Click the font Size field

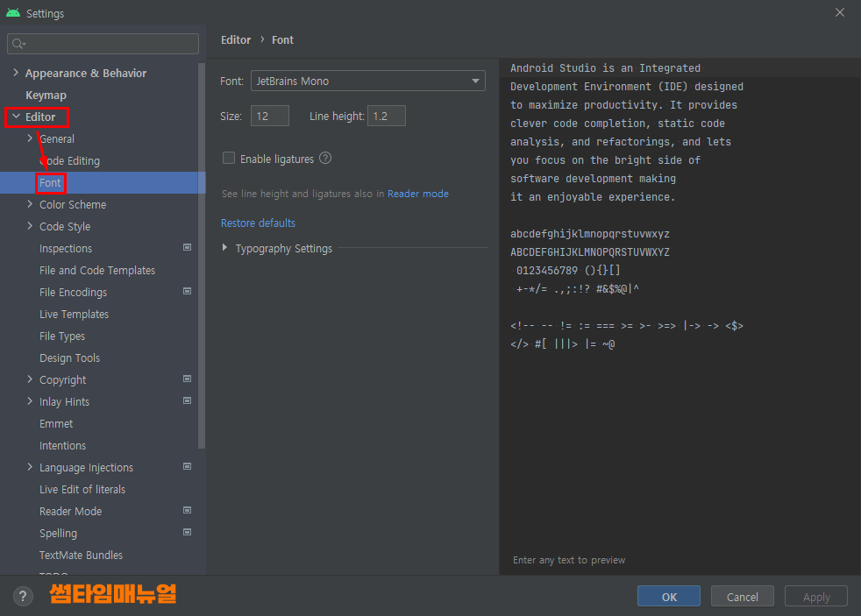tap(270, 116)
